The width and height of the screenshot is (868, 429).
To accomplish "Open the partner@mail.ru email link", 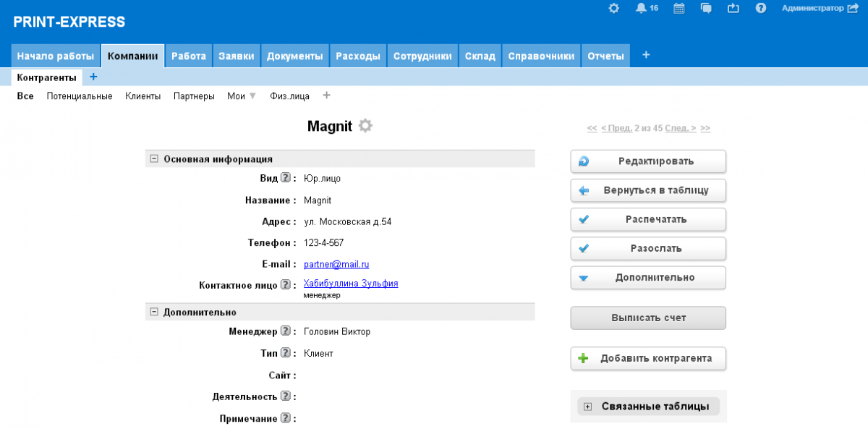I will pos(336,264).
